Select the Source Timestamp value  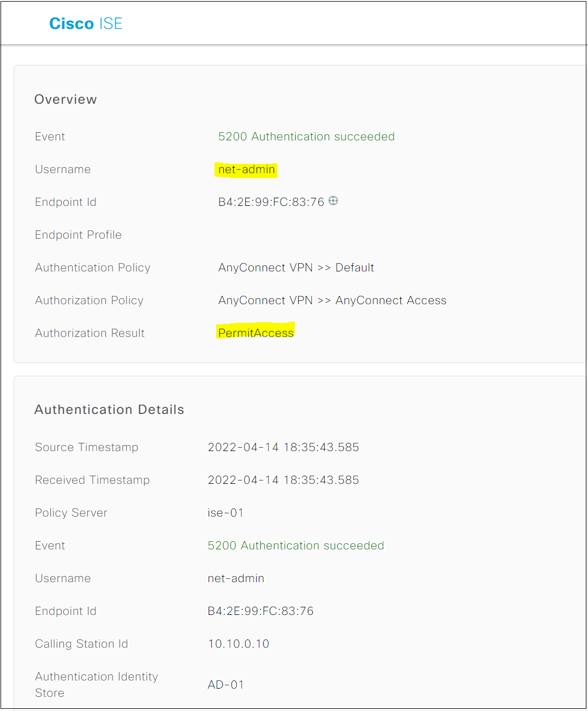pos(283,447)
